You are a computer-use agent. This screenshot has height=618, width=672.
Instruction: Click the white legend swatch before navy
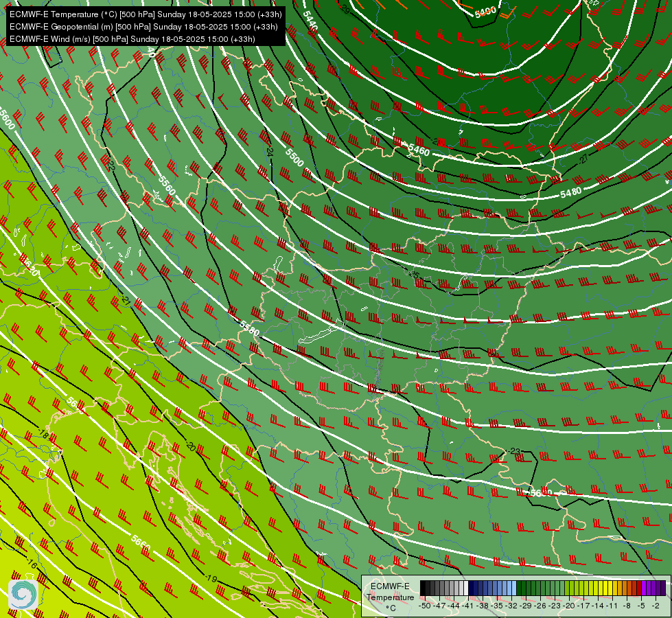pyautogui.click(x=466, y=588)
